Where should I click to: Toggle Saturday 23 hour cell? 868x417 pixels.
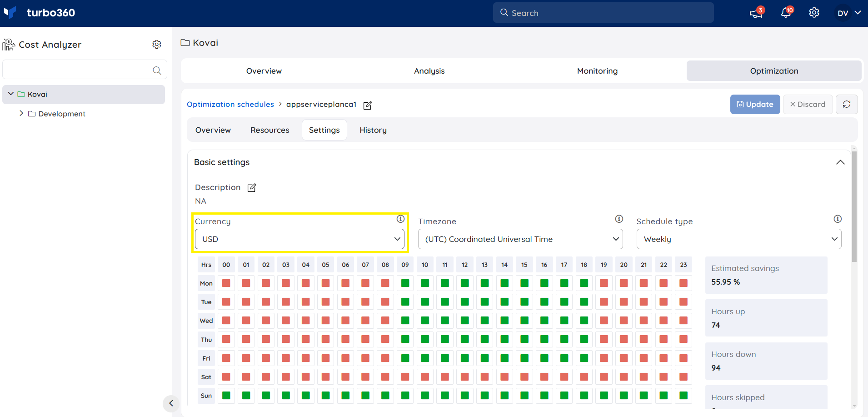pyautogui.click(x=683, y=377)
